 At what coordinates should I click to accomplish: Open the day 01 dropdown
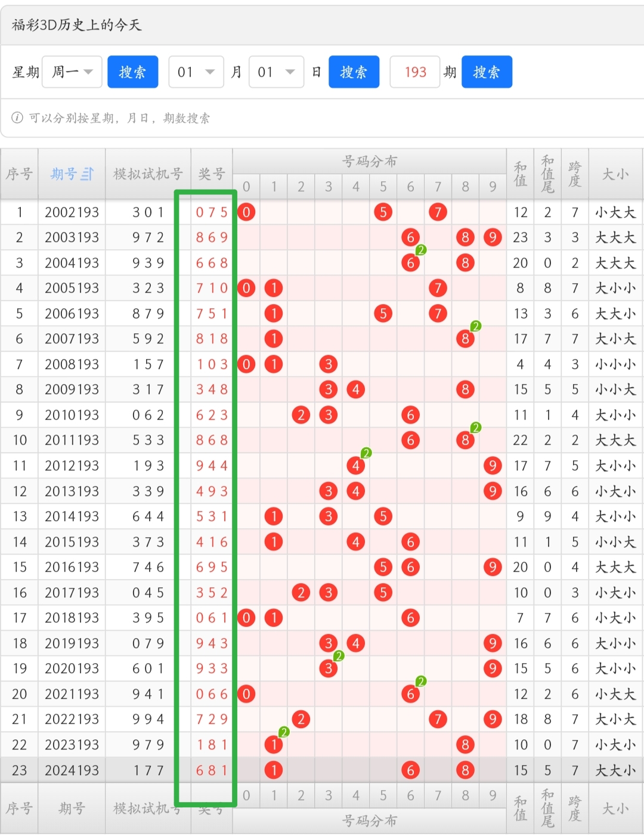[x=277, y=72]
